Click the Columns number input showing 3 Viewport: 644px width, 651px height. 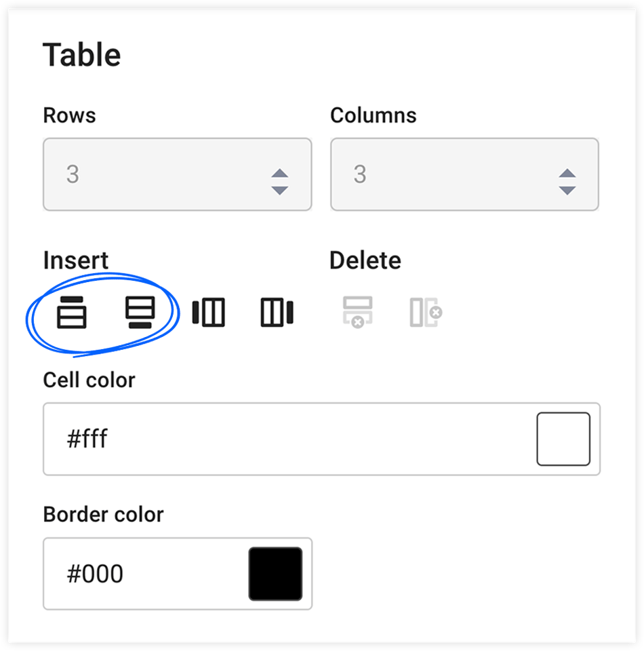420,174
